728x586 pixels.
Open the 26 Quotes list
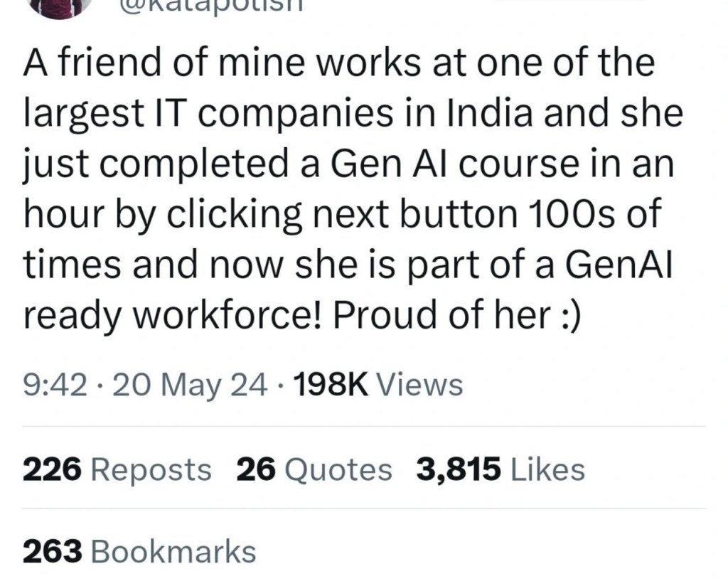click(314, 469)
